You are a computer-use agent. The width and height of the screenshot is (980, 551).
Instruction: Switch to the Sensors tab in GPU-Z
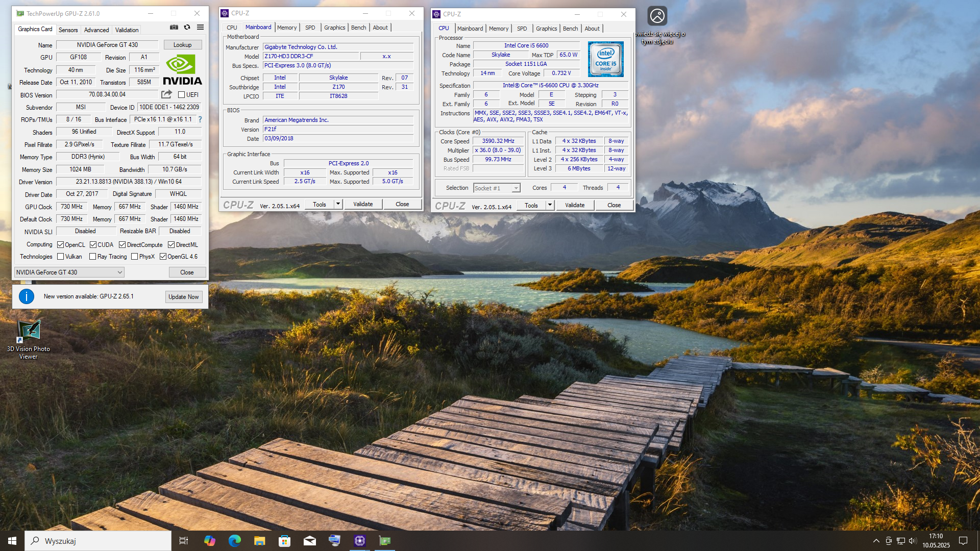68,30
